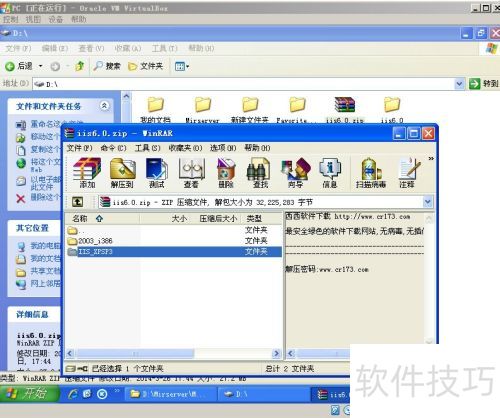Click the D:\ address input field

click(244, 84)
